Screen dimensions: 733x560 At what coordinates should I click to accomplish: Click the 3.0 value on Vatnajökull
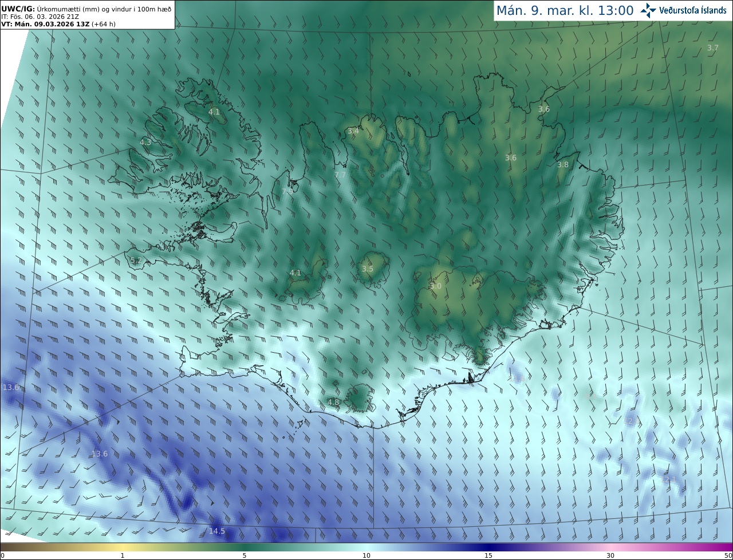[x=436, y=286]
